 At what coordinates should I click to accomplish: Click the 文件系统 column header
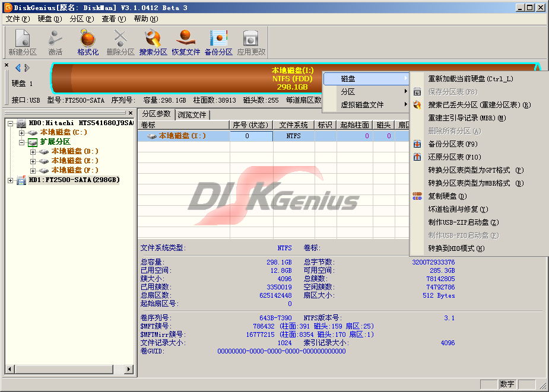point(293,125)
